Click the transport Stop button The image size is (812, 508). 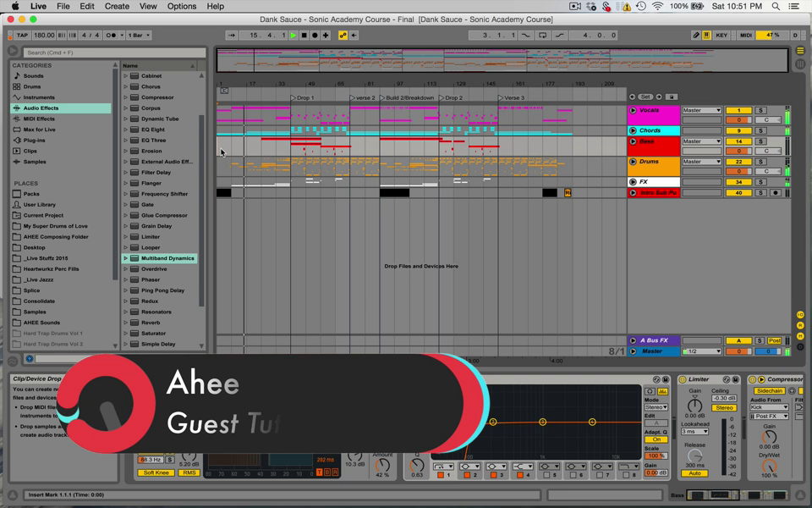(x=304, y=36)
